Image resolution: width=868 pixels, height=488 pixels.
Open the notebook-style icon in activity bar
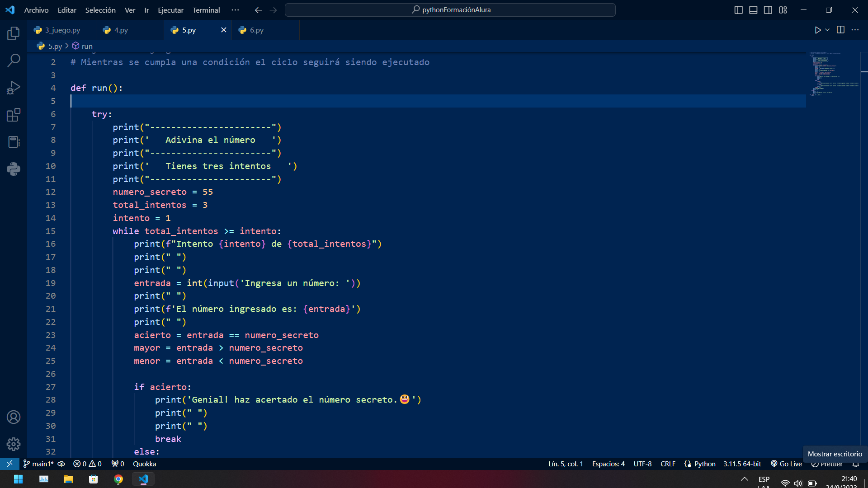(14, 142)
